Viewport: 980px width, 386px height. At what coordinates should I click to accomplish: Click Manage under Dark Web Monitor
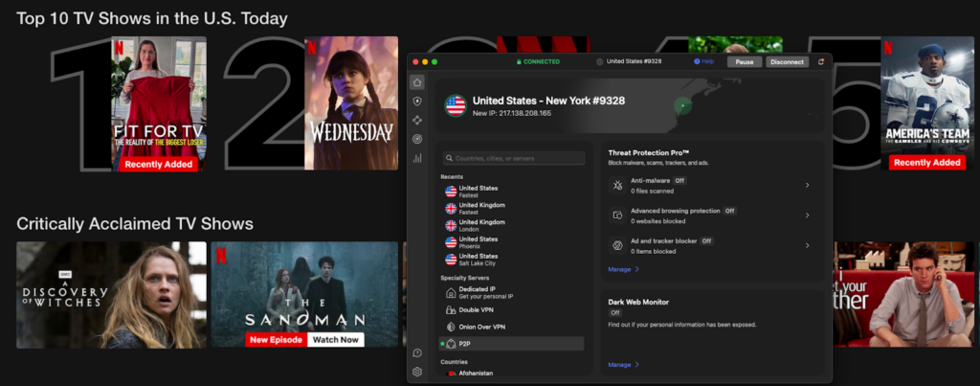[619, 365]
